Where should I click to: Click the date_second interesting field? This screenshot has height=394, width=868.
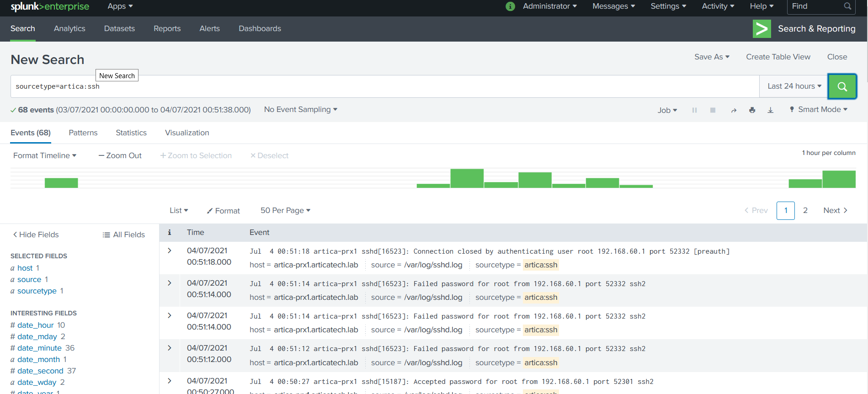40,371
